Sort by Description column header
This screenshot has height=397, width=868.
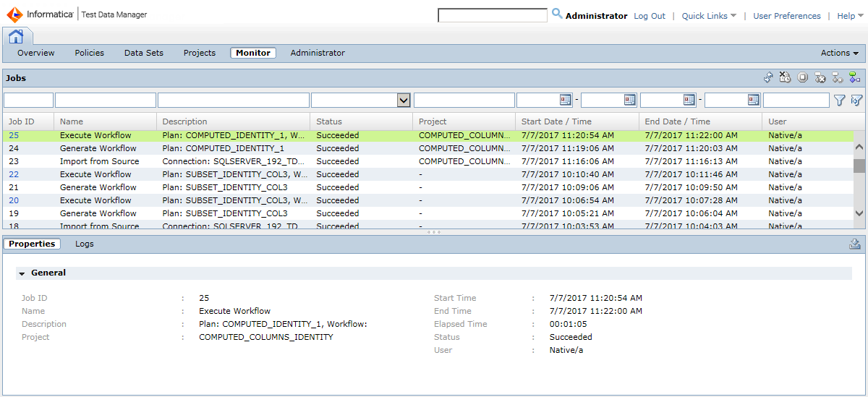pos(234,121)
